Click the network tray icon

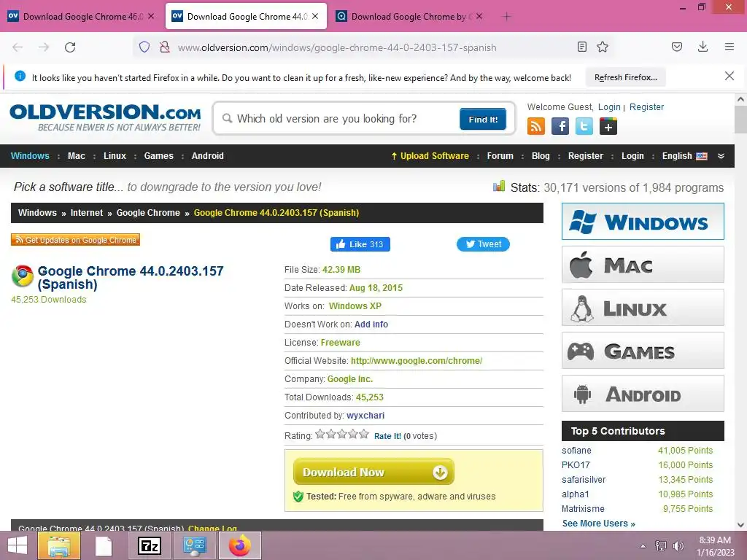pyautogui.click(x=661, y=546)
